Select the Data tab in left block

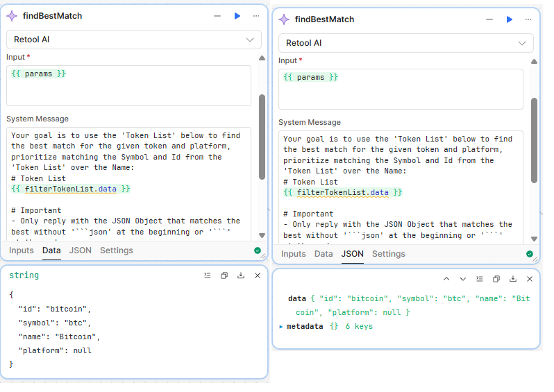(x=51, y=250)
